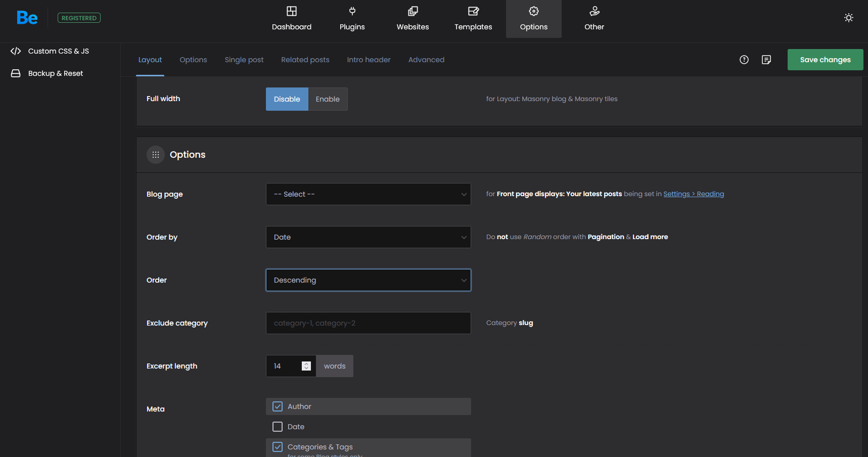Click the 'Meta' field label

[x=156, y=409]
